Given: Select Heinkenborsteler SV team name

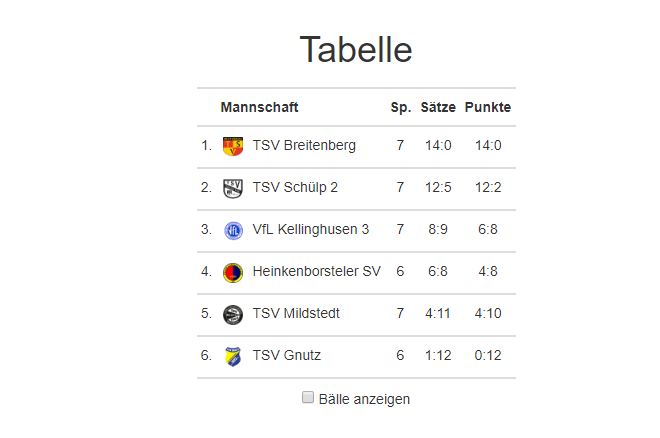Looking at the screenshot, I should click(x=317, y=271).
